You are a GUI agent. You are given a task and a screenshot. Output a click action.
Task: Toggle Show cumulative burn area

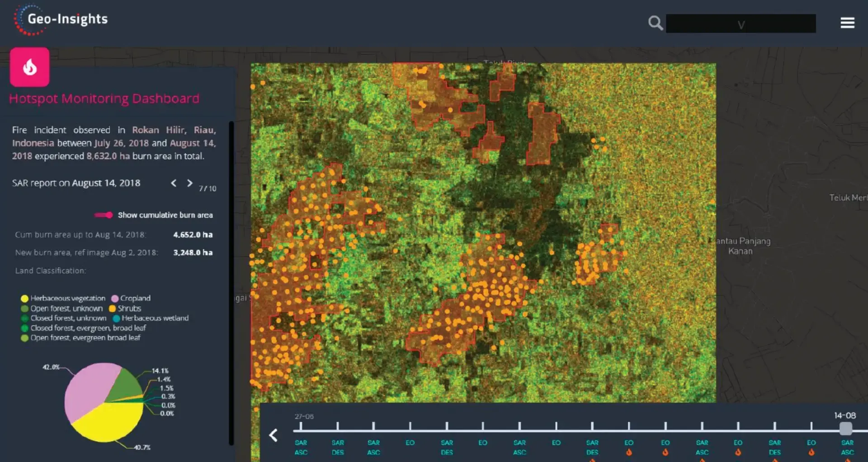pos(104,215)
